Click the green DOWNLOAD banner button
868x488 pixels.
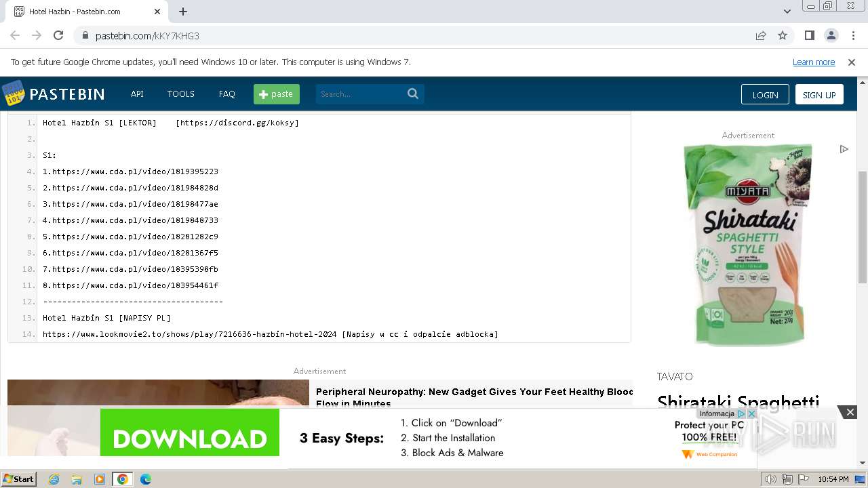190,432
